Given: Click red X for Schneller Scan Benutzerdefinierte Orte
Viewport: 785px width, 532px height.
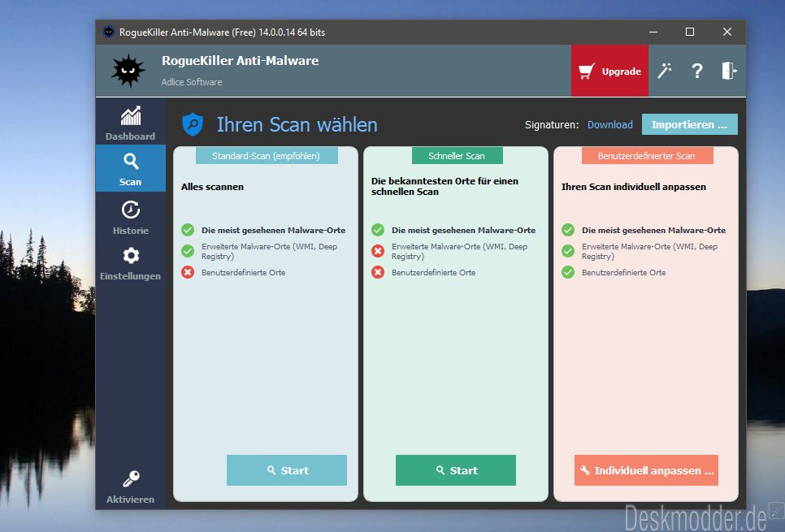Looking at the screenshot, I should (x=378, y=272).
